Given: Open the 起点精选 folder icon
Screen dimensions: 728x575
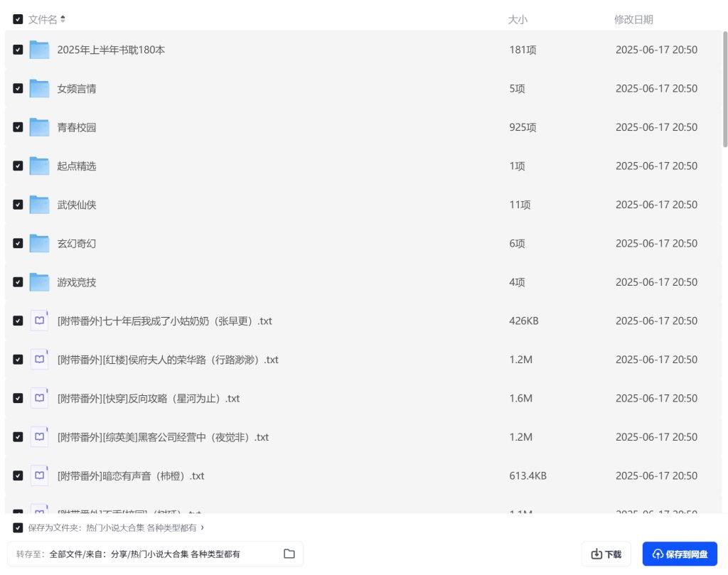Looking at the screenshot, I should click(40, 166).
